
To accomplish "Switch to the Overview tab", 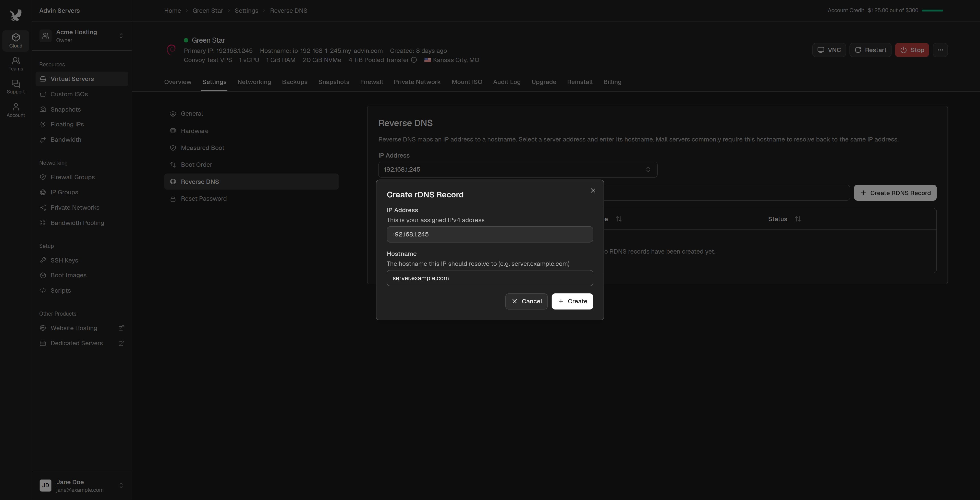I will tap(178, 82).
